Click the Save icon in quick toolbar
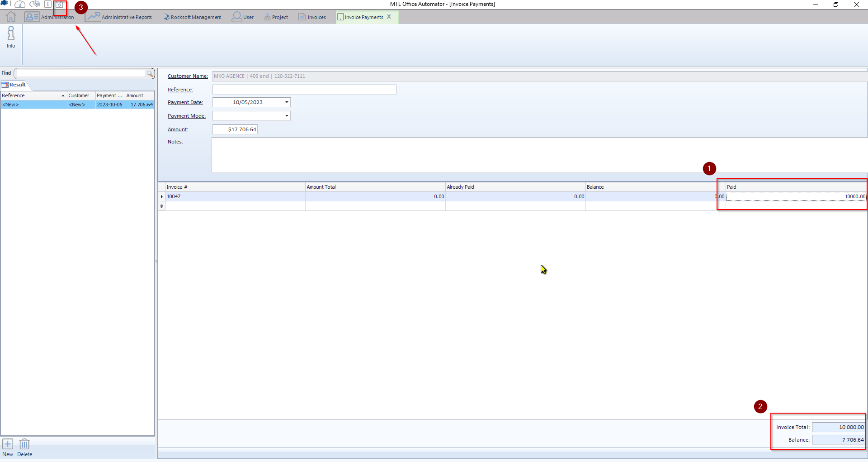Screen dimensions: 868x462 coord(59,5)
